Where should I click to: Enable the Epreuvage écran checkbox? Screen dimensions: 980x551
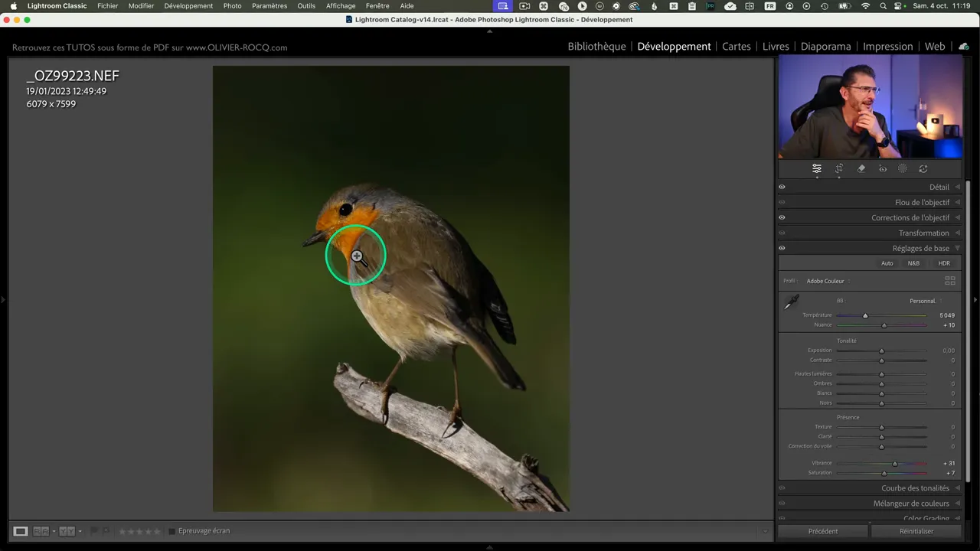172,531
